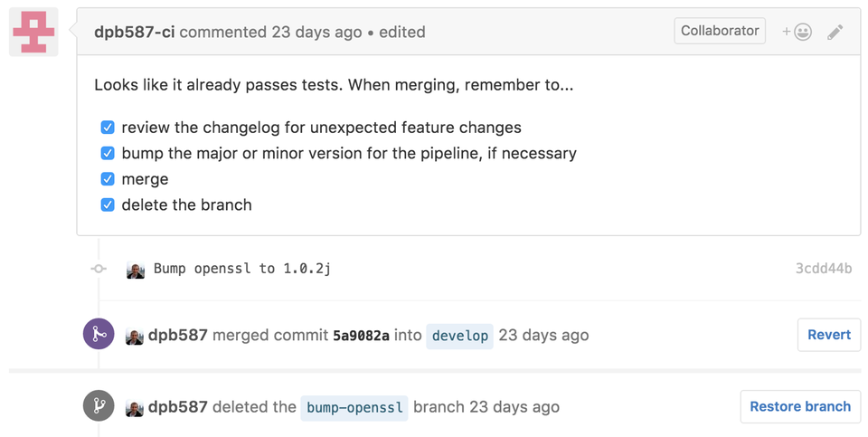The image size is (868, 437).
Task: Toggle 'delete the branch' checkbox
Action: click(x=108, y=205)
